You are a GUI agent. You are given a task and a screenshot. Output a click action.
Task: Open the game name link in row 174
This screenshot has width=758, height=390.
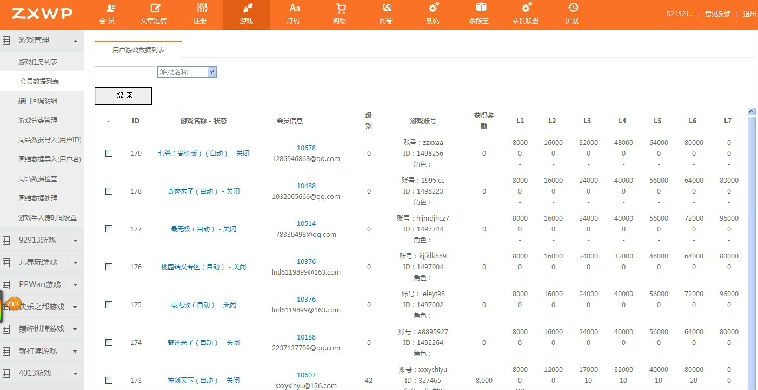click(203, 343)
